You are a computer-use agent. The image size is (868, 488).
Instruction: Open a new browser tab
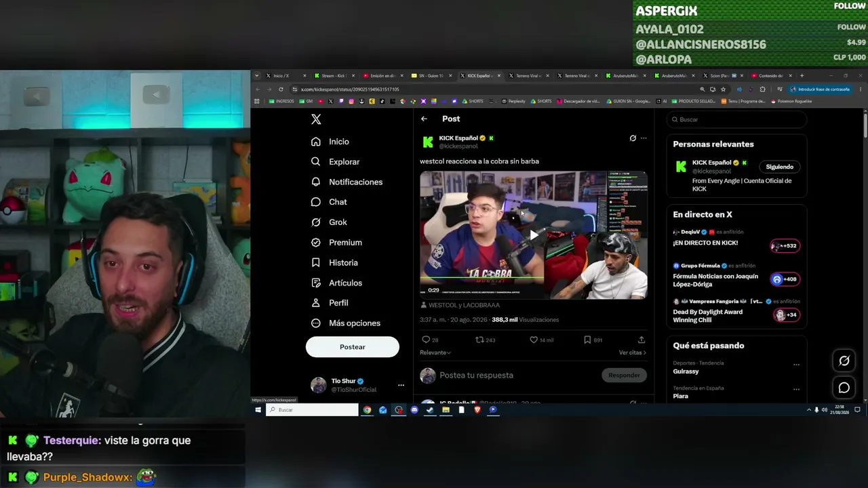pyautogui.click(x=802, y=76)
